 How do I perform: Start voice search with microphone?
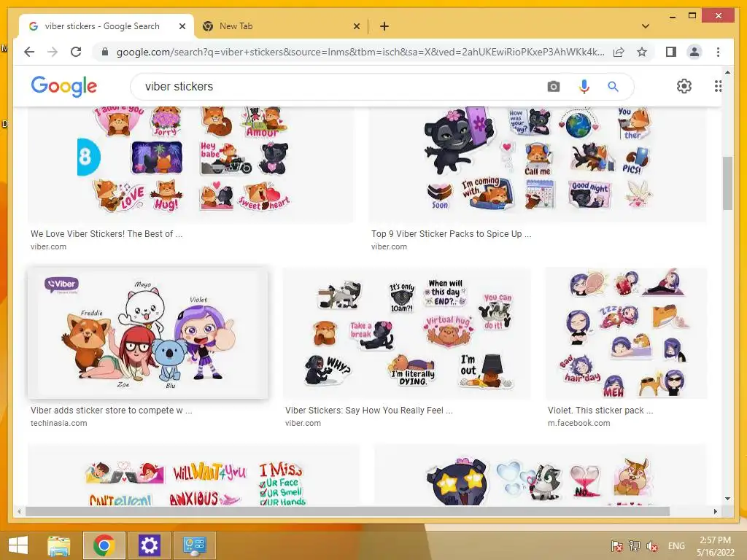(584, 87)
